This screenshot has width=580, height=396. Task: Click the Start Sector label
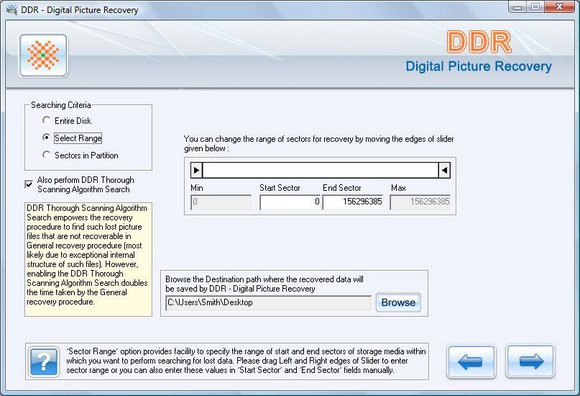[280, 188]
